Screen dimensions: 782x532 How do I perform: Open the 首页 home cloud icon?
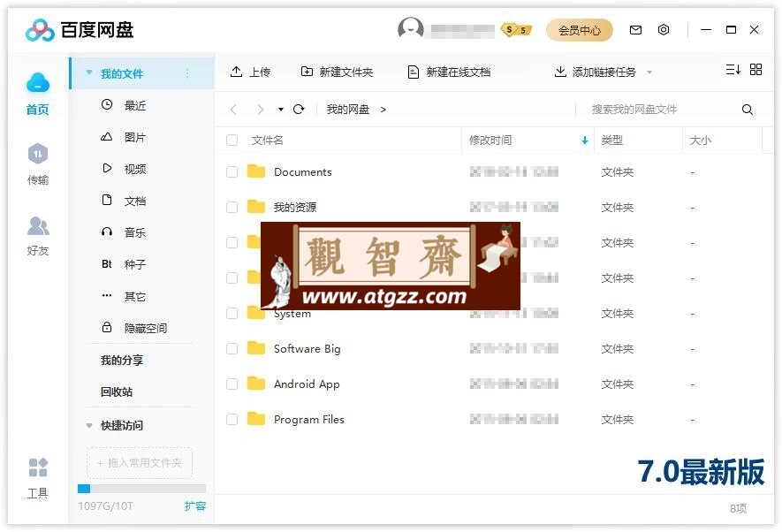click(38, 83)
